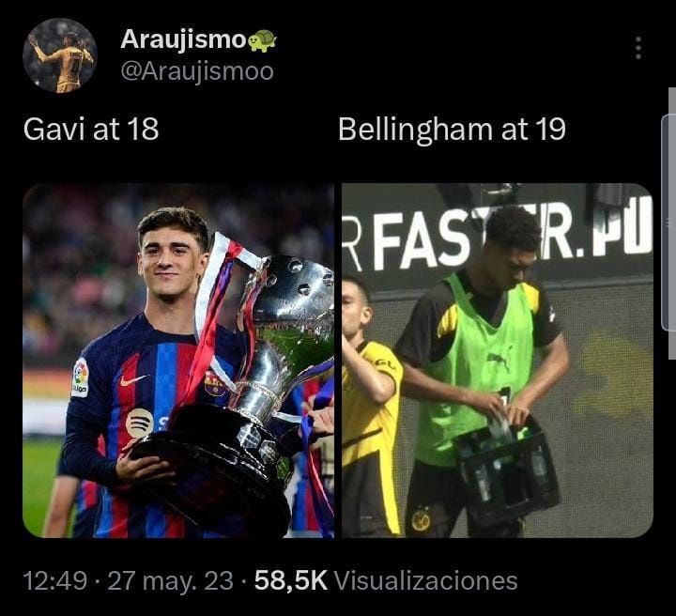
Task: Click the 27 may. 23 date
Action: tap(170, 580)
